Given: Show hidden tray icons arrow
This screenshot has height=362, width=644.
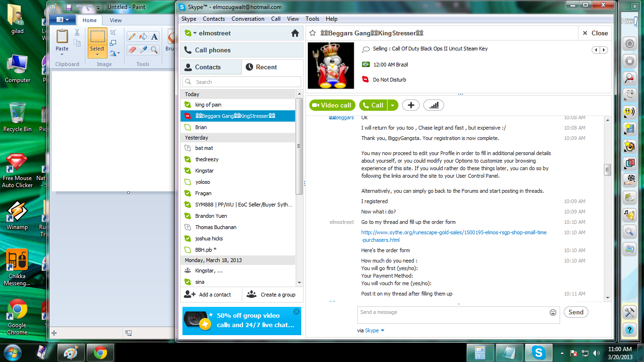Looking at the screenshot, I should pyautogui.click(x=562, y=353).
